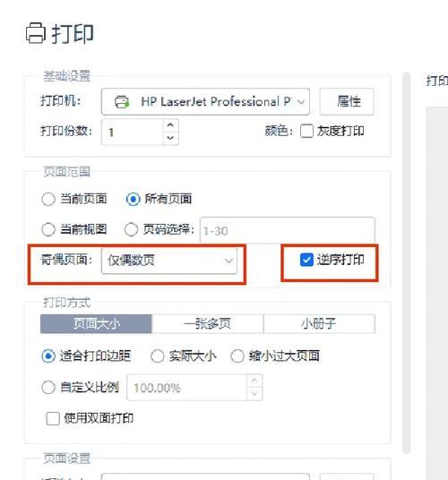This screenshot has width=448, height=480.
Task: Uncheck the 逆序打印 reverse order checkbox
Action: pyautogui.click(x=306, y=260)
